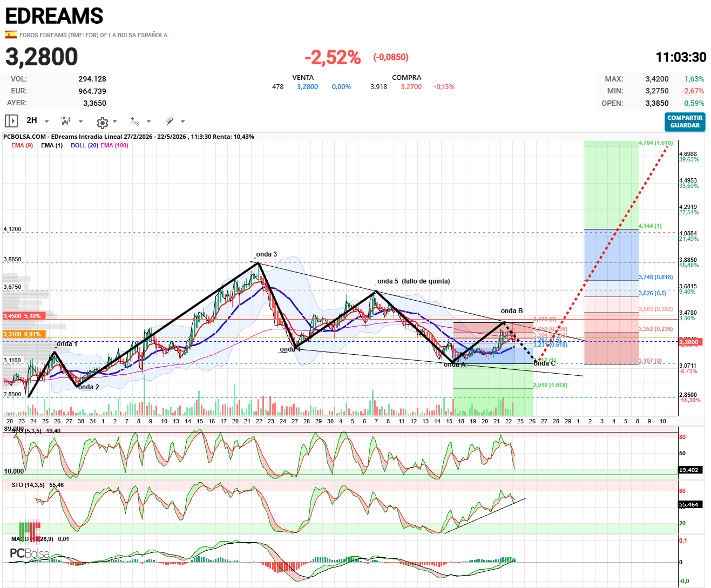Click the -2,52% change percentage
The height and width of the screenshot is (588, 711).
[333, 57]
